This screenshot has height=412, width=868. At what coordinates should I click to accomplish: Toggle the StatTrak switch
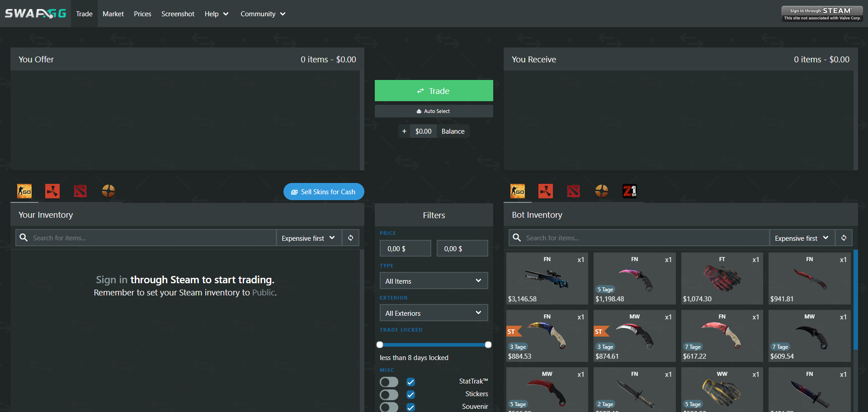389,382
